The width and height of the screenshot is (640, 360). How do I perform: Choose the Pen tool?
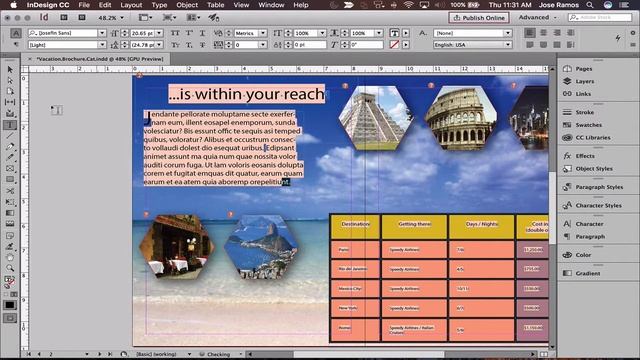click(10, 147)
